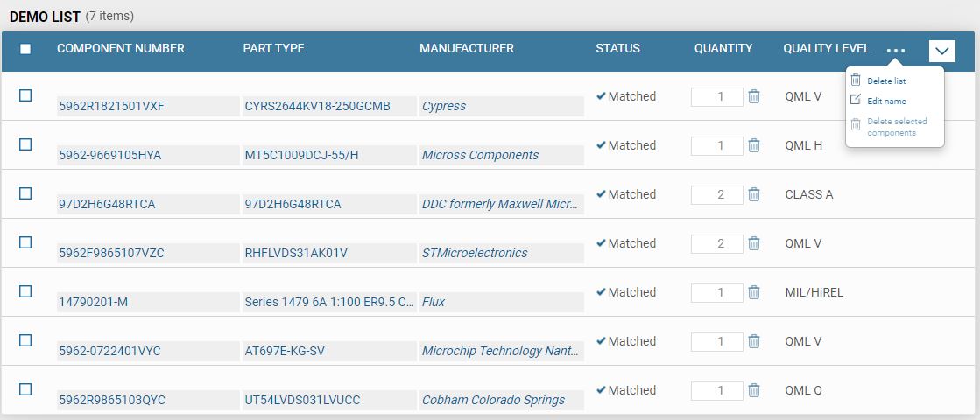Image resolution: width=980 pixels, height=420 pixels.
Task: Check the box for 5962R1821501VXF row
Action: 25,95
